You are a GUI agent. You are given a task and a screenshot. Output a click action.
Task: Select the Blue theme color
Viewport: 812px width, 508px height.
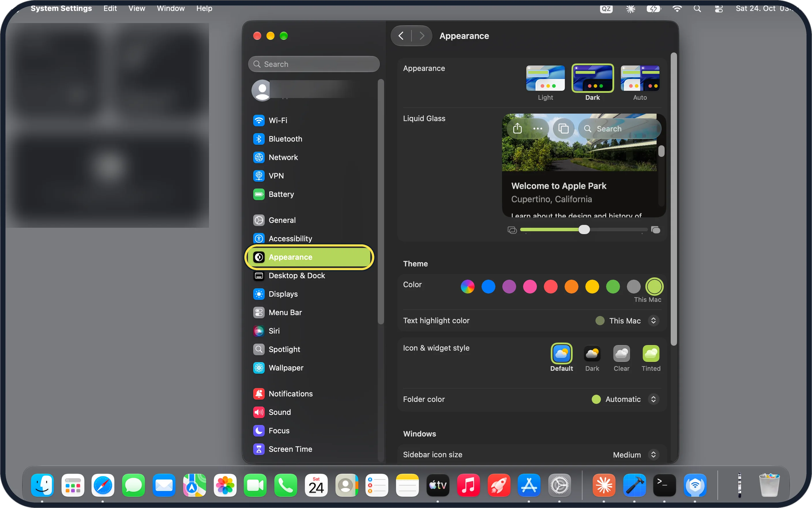(488, 287)
